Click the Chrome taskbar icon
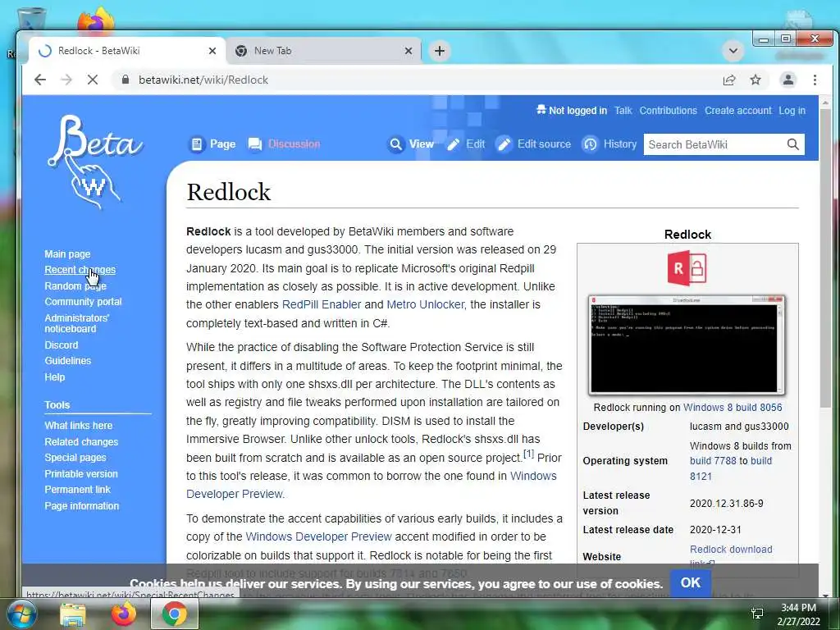Screen dimensions: 840x630 pos(175,614)
